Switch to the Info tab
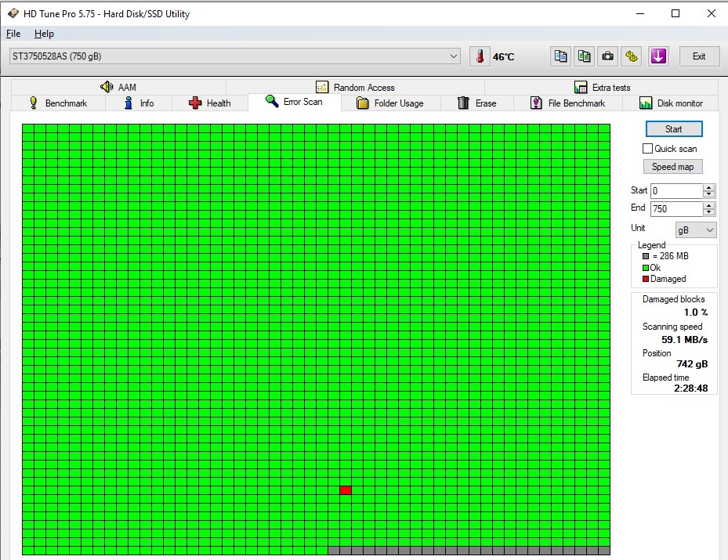Viewport: 728px width, 560px height. pyautogui.click(x=139, y=103)
